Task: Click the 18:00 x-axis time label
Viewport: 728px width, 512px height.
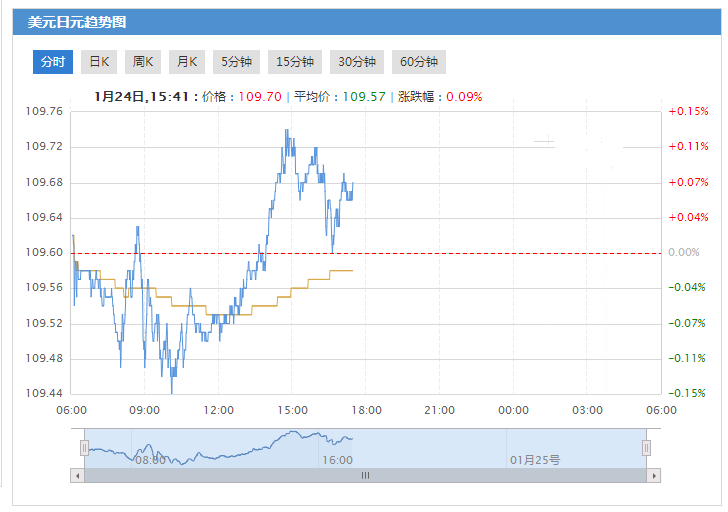Action: tap(365, 410)
